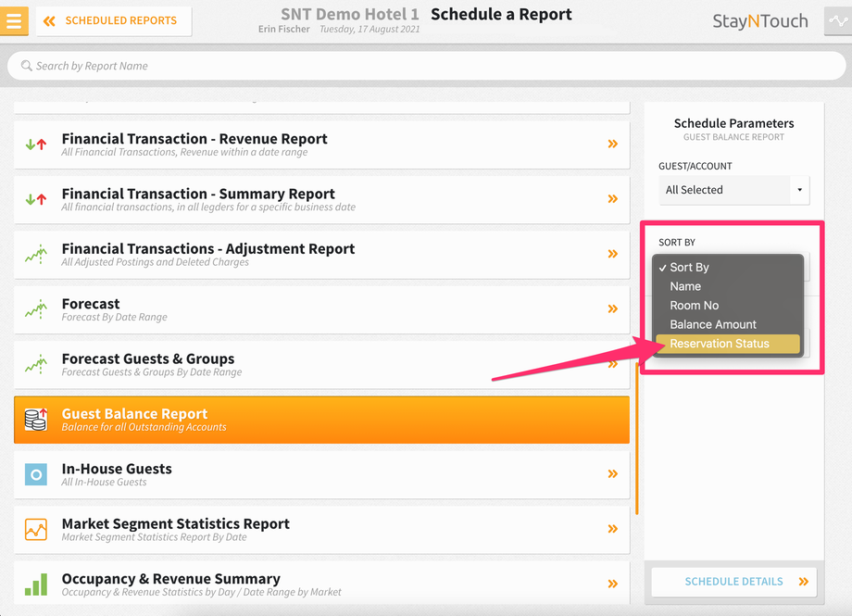Click the Forecast report title

point(91,304)
